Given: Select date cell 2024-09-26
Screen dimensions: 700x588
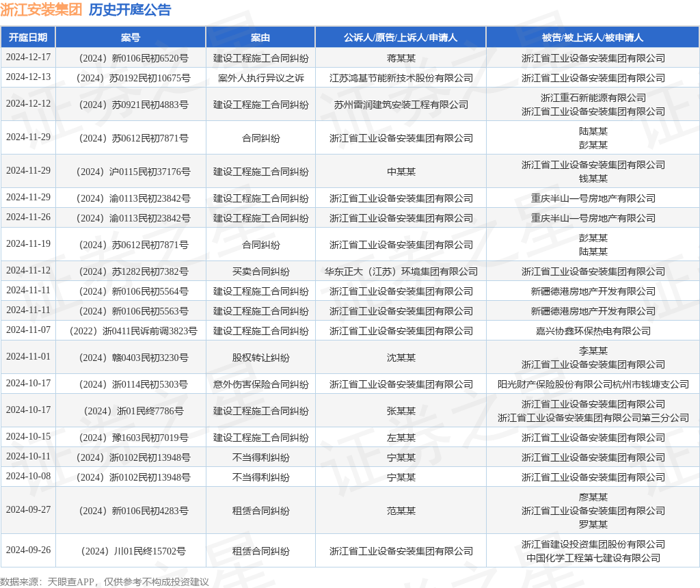Looking at the screenshot, I should (28, 550).
